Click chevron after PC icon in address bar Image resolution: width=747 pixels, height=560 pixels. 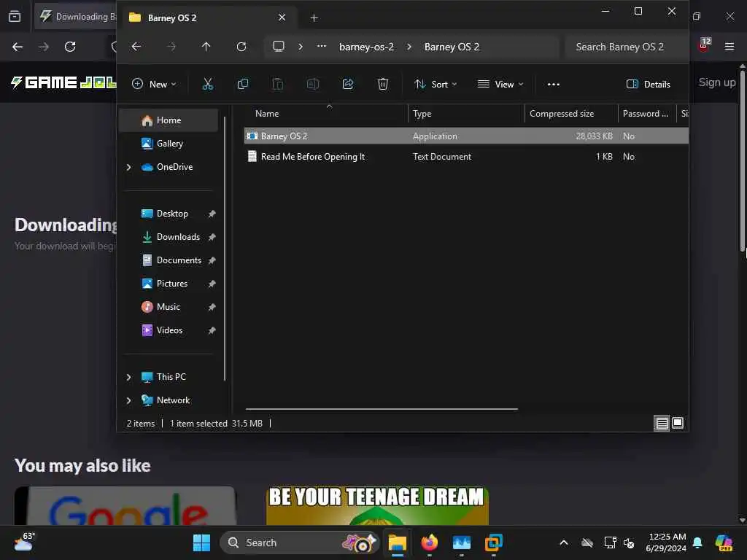(300, 47)
